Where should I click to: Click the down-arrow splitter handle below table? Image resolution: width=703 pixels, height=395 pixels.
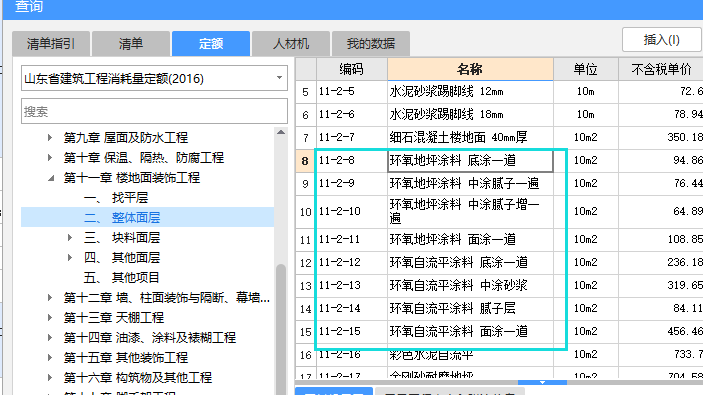point(542,382)
